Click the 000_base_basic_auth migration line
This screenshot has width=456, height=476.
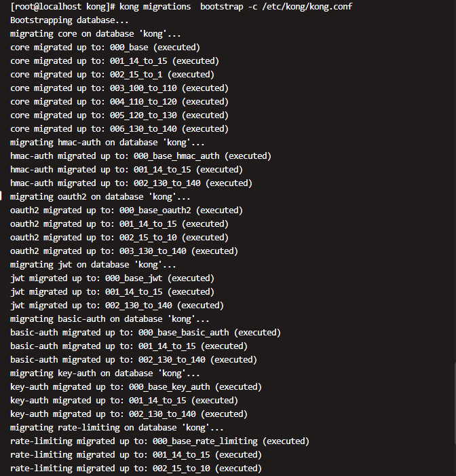146,333
